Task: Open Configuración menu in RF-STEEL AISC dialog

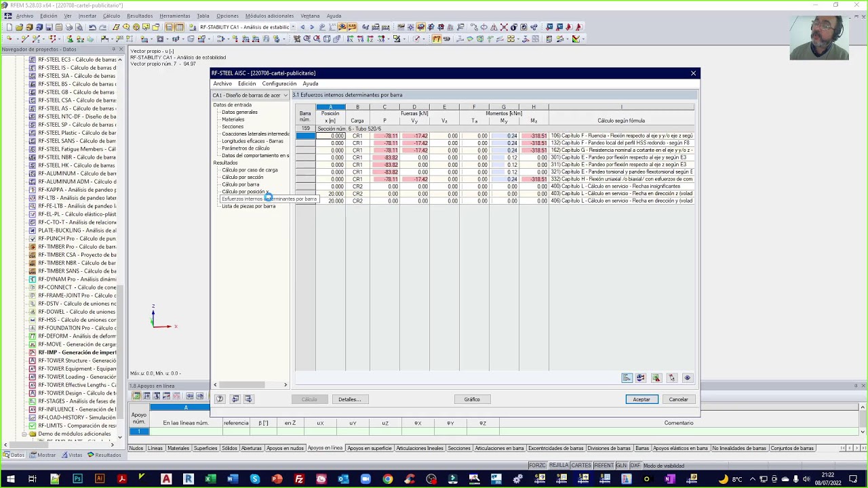Action: point(279,83)
